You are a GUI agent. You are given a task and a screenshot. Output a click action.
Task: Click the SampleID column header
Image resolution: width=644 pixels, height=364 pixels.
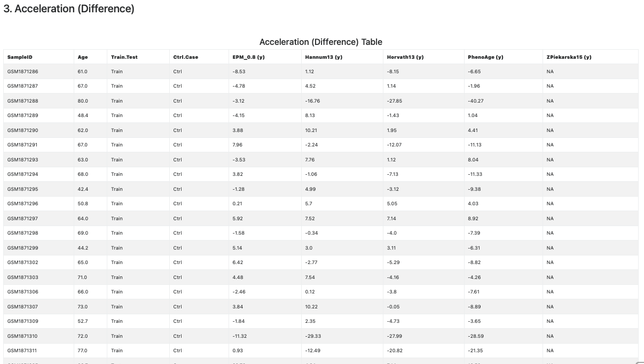[x=20, y=57]
